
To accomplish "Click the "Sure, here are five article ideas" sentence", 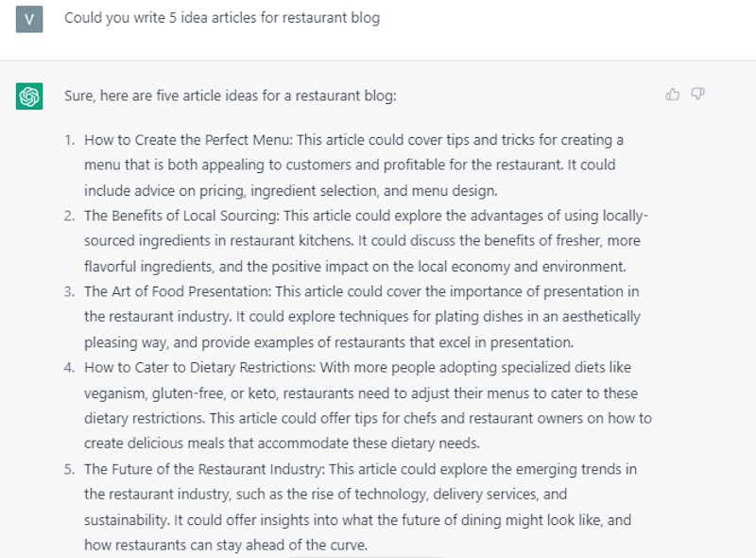I will [231, 96].
